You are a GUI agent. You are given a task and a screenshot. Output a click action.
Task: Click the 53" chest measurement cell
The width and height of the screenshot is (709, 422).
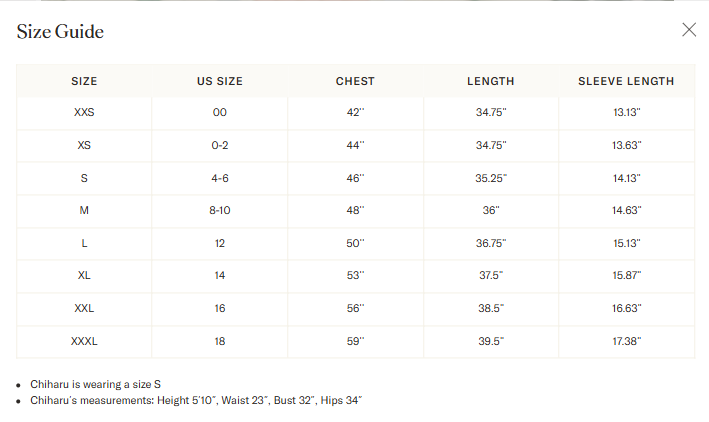tap(355, 275)
